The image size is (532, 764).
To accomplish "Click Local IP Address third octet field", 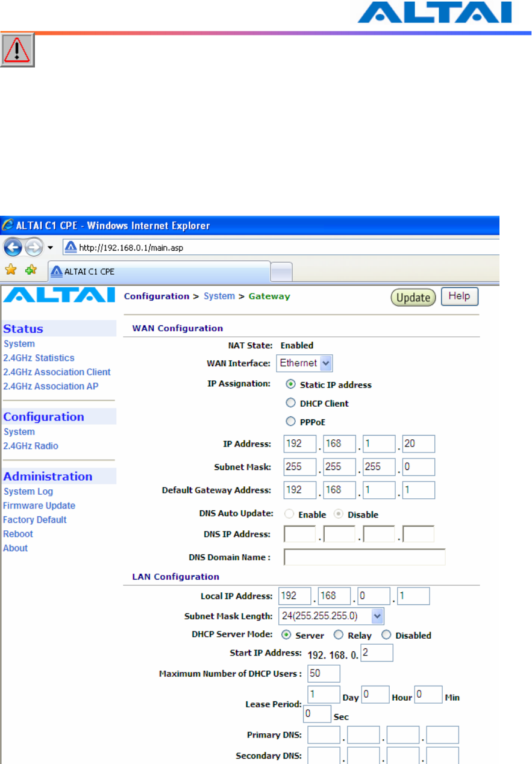I will coord(374,596).
